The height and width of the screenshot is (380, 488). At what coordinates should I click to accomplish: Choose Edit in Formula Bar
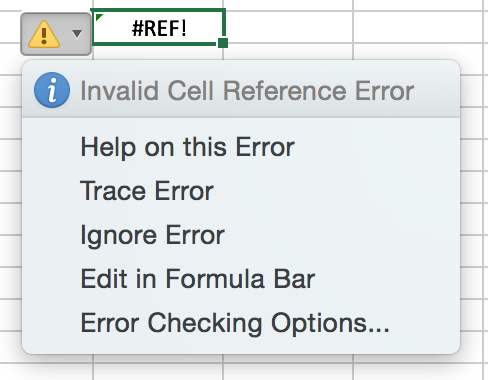click(x=198, y=279)
